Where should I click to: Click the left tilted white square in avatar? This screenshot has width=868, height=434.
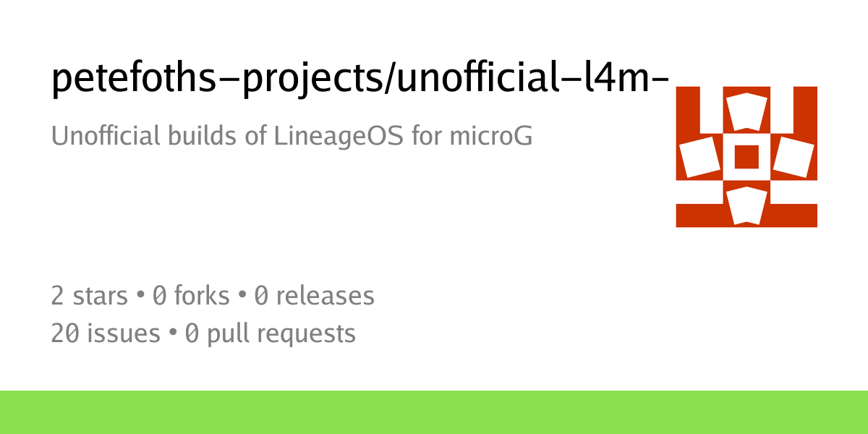click(701, 157)
